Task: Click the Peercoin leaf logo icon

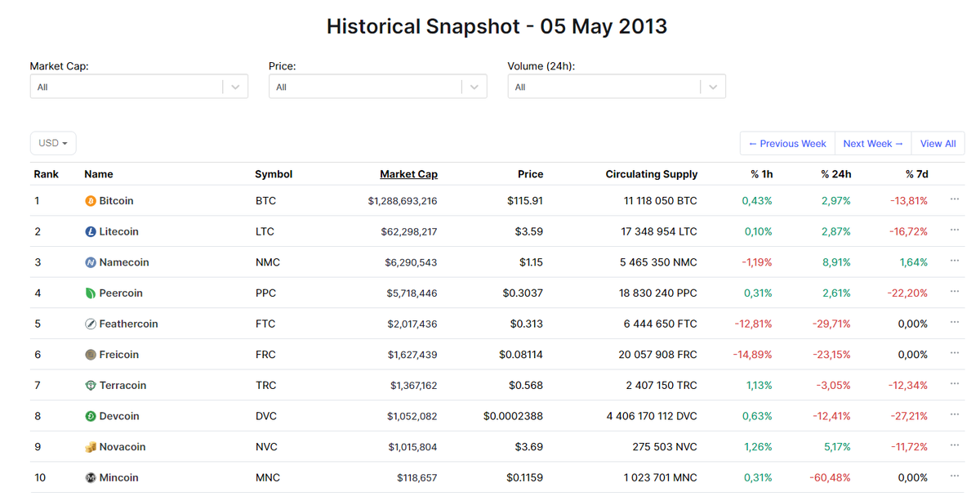Action: coord(91,293)
